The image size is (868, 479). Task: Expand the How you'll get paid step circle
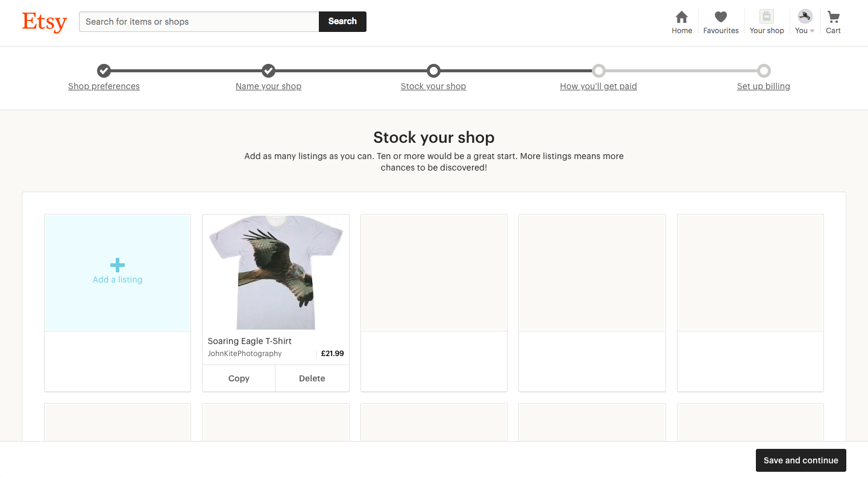pyautogui.click(x=599, y=70)
